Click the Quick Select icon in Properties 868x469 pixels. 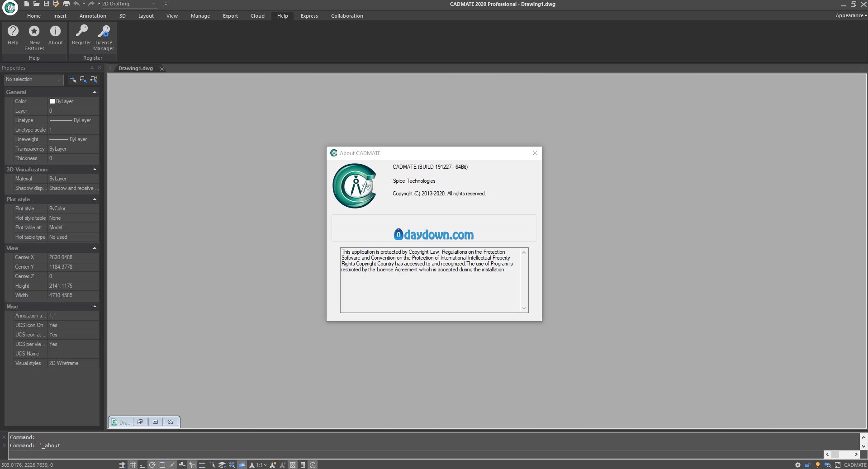[94, 80]
